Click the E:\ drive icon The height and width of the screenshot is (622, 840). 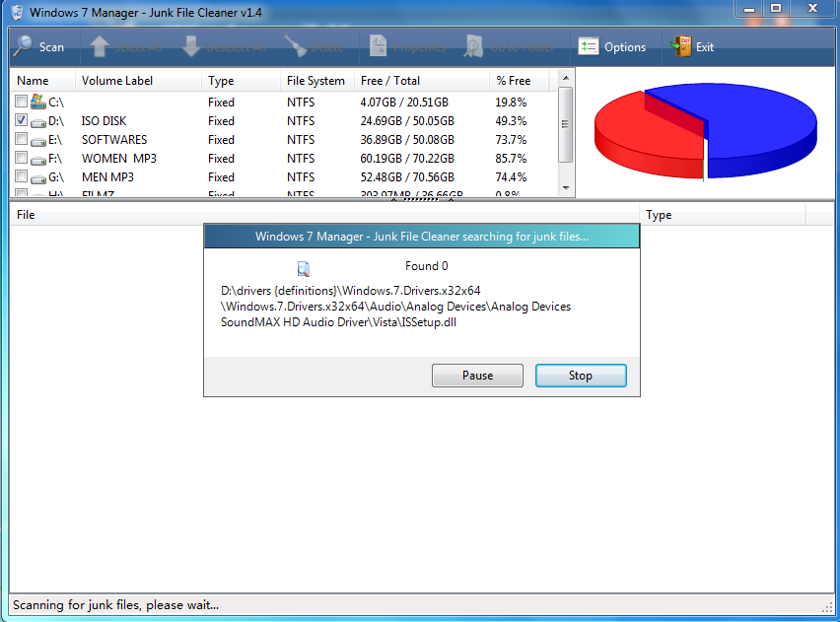[38, 141]
